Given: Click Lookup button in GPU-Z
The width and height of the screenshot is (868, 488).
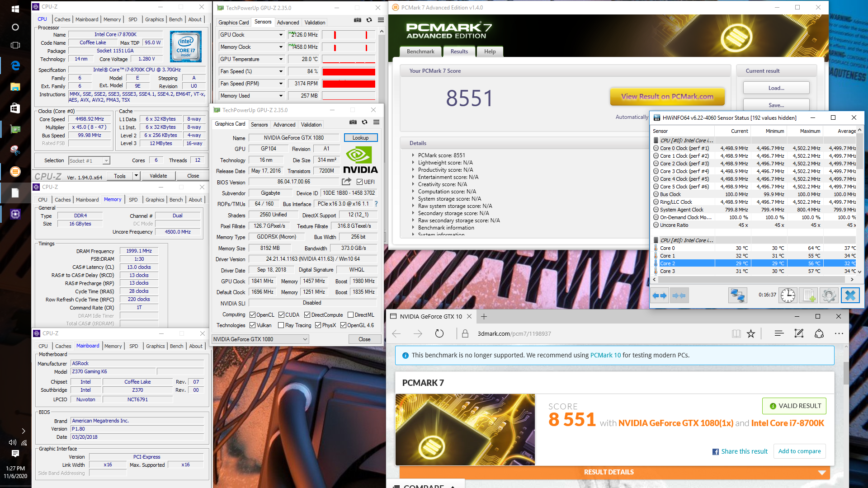Looking at the screenshot, I should tap(361, 138).
